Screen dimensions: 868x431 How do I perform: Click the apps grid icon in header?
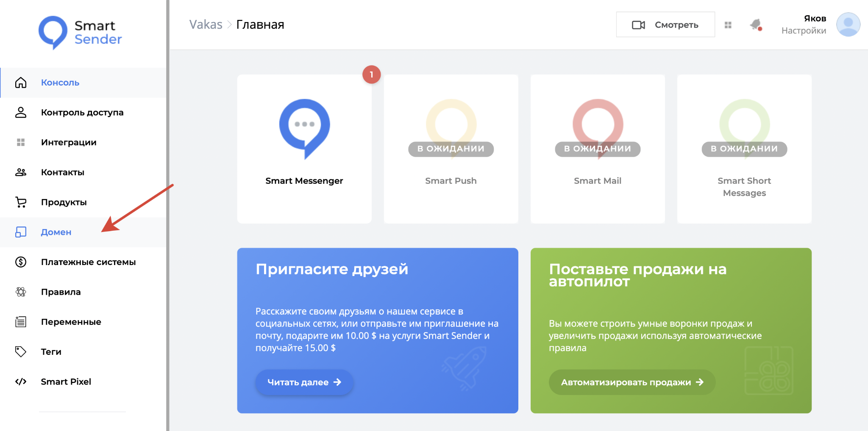[728, 25]
